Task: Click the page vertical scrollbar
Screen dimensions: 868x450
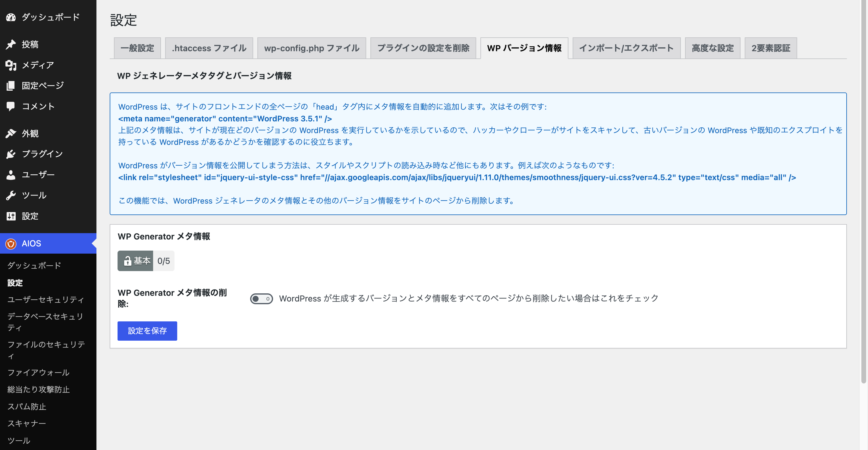Action: click(863, 192)
